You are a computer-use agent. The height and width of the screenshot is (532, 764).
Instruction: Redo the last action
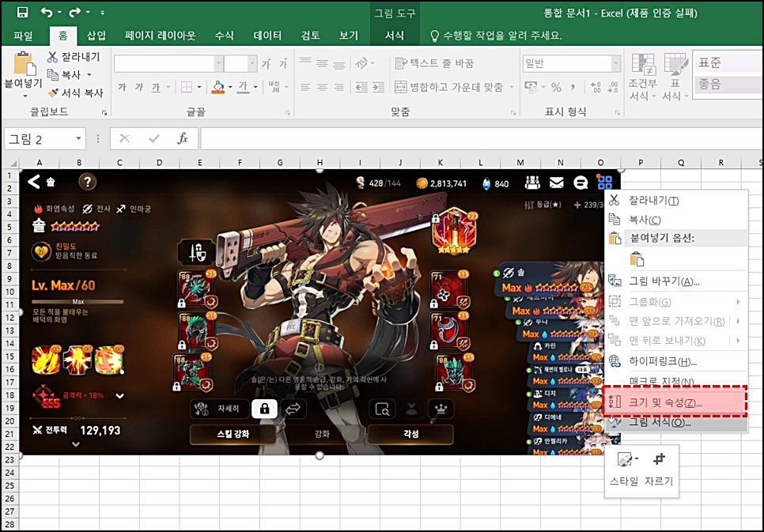pos(74,12)
